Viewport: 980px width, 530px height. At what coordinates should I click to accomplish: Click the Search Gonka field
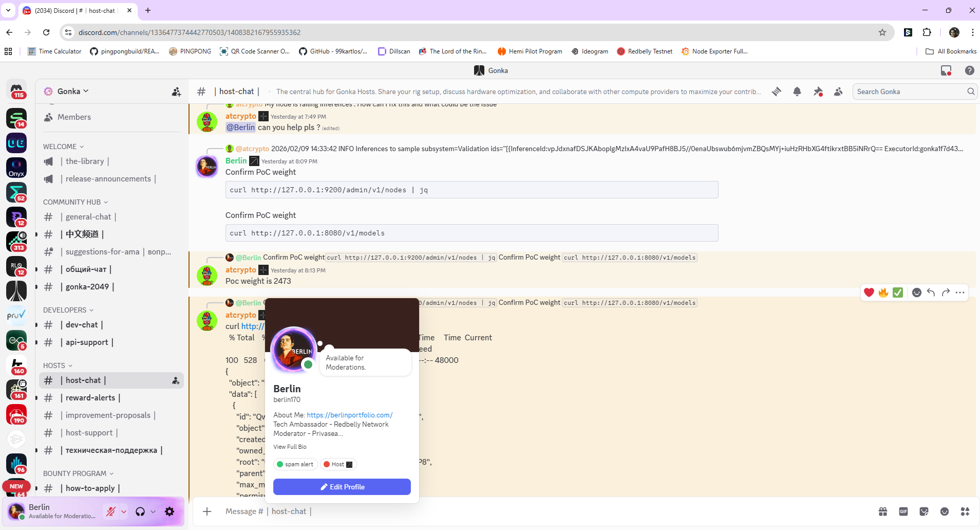[909, 92]
